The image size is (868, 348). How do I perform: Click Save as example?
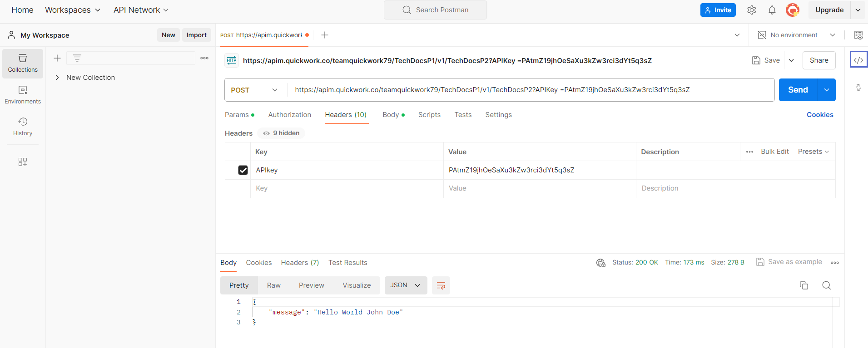pyautogui.click(x=789, y=262)
